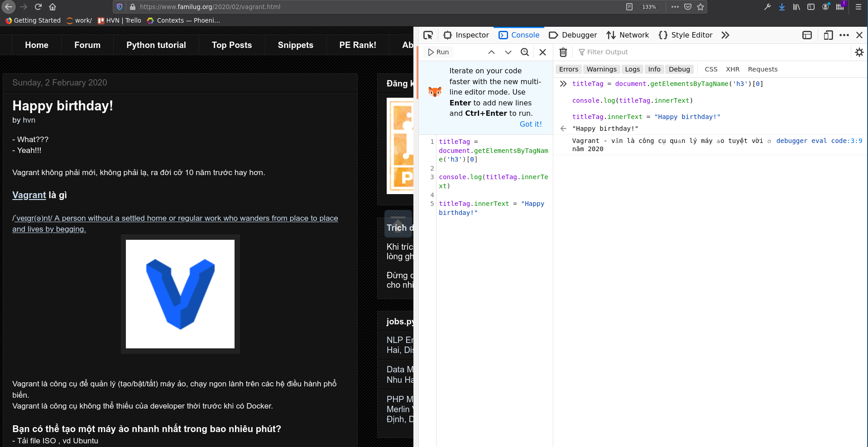Toggle Responsive Design Mode icon
This screenshot has width=868, height=447.
(828, 35)
